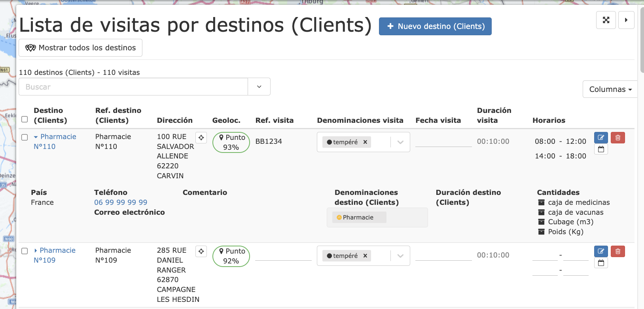Screen dimensions: 644x309
Task: Click the 14:00 afternoon opening time
Action: 545,156
